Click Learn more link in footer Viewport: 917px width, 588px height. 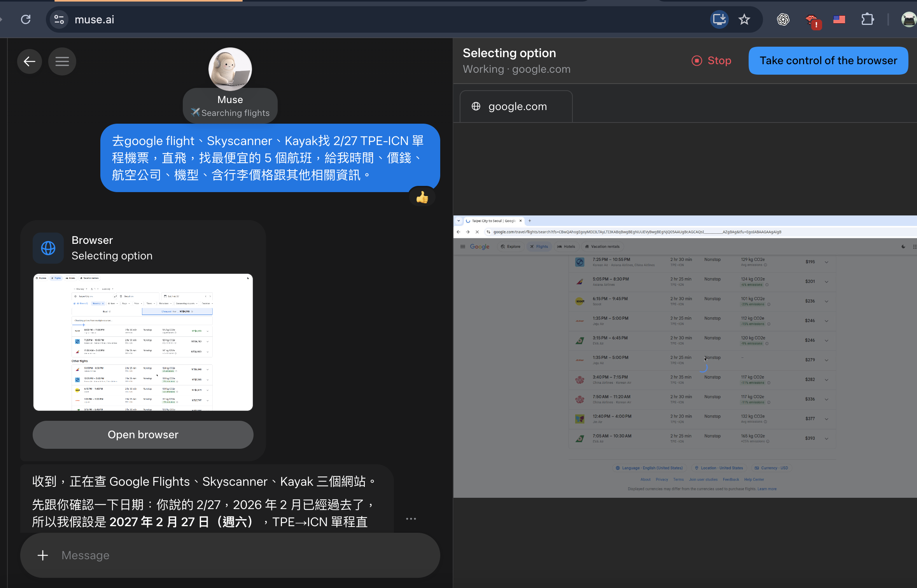coord(767,489)
